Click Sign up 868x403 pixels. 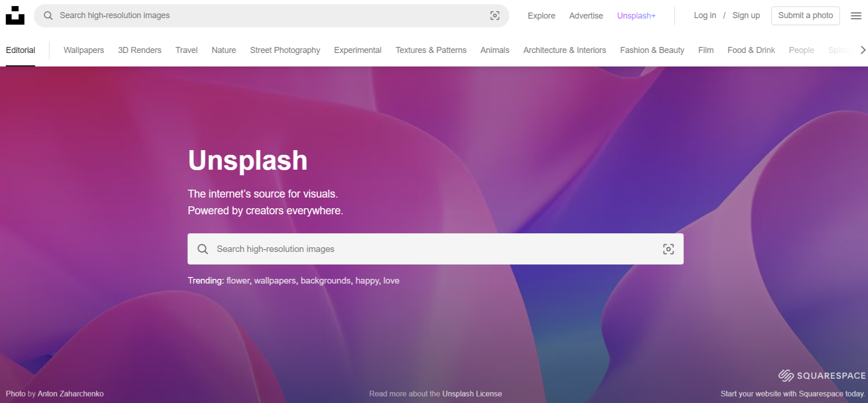pos(746,15)
